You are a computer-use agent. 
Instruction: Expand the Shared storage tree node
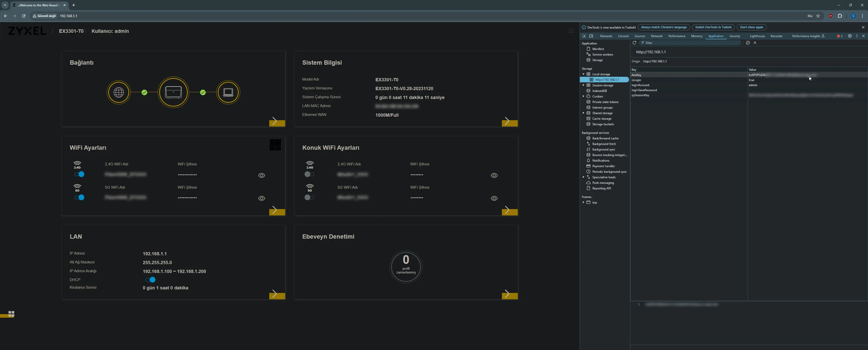click(583, 113)
